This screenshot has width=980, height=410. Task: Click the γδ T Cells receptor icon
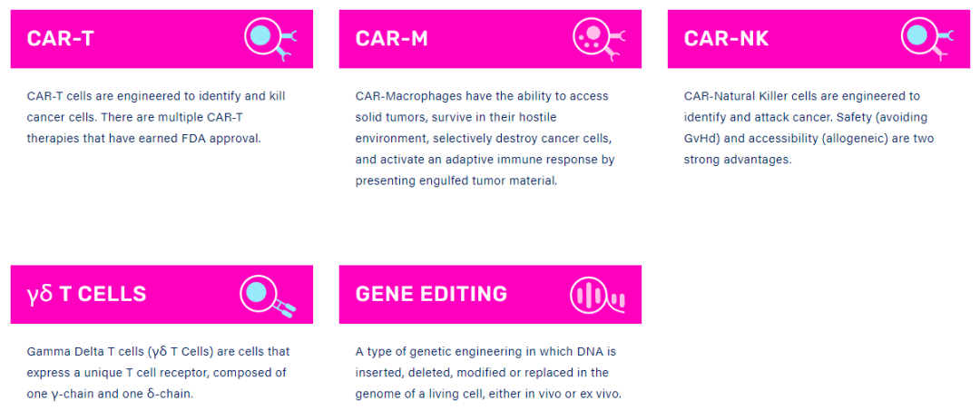(x=268, y=295)
